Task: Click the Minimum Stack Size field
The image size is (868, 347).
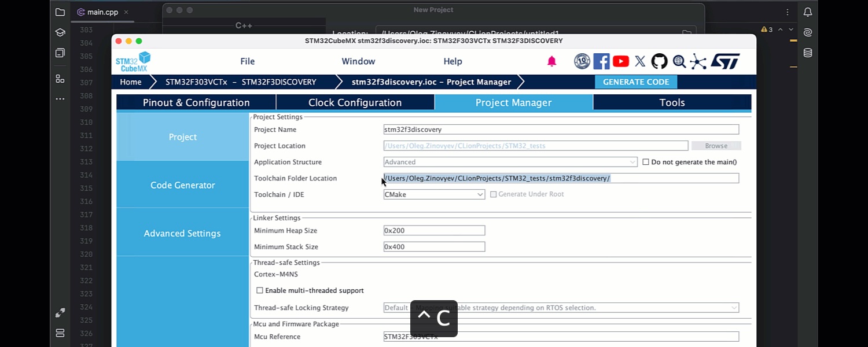Action: [434, 246]
